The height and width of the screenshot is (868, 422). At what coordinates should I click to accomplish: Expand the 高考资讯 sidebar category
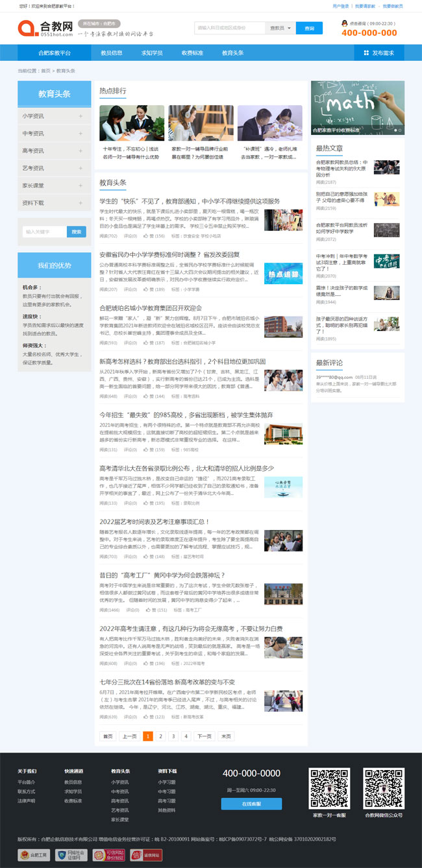coord(81,151)
